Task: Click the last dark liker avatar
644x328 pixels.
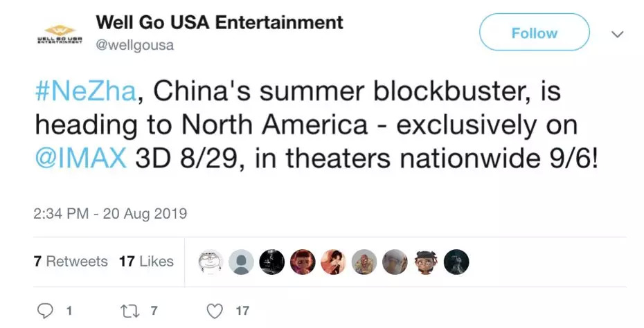Action: coord(456,262)
